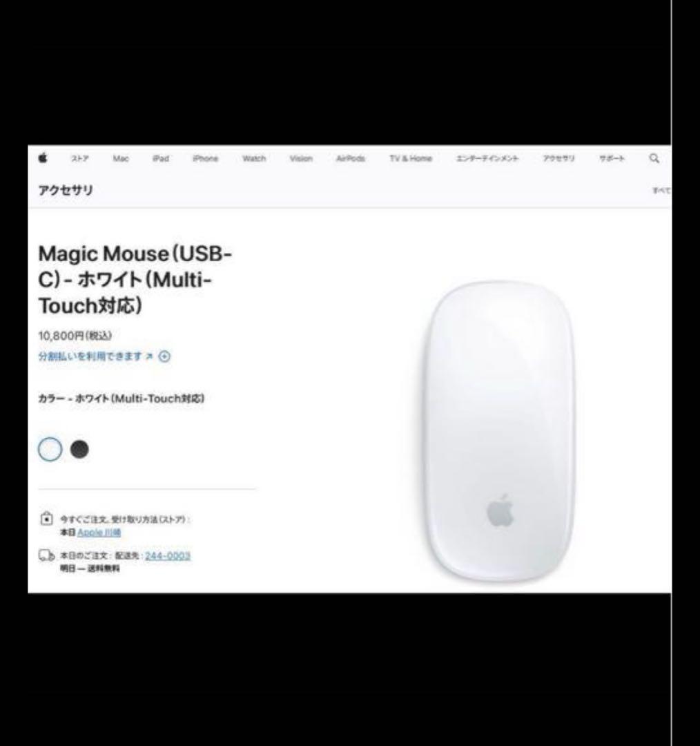Open the Mac menu item
The width and height of the screenshot is (700, 746).
pyautogui.click(x=121, y=158)
